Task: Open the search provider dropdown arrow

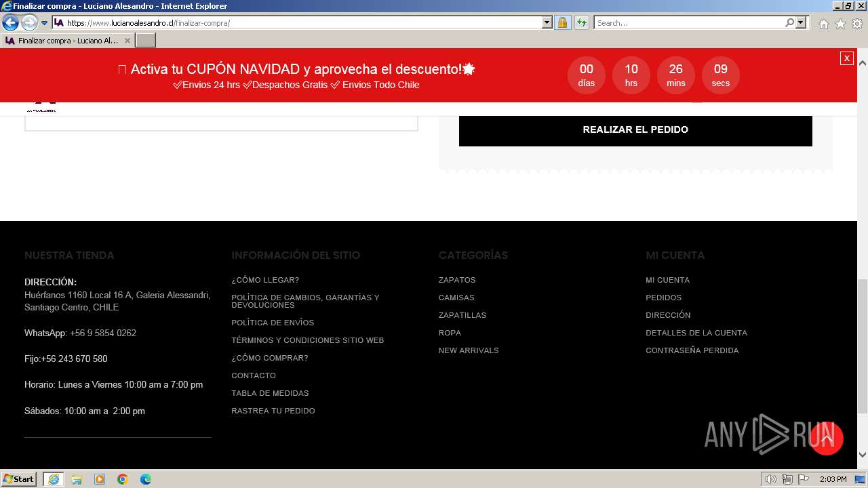Action: (801, 22)
